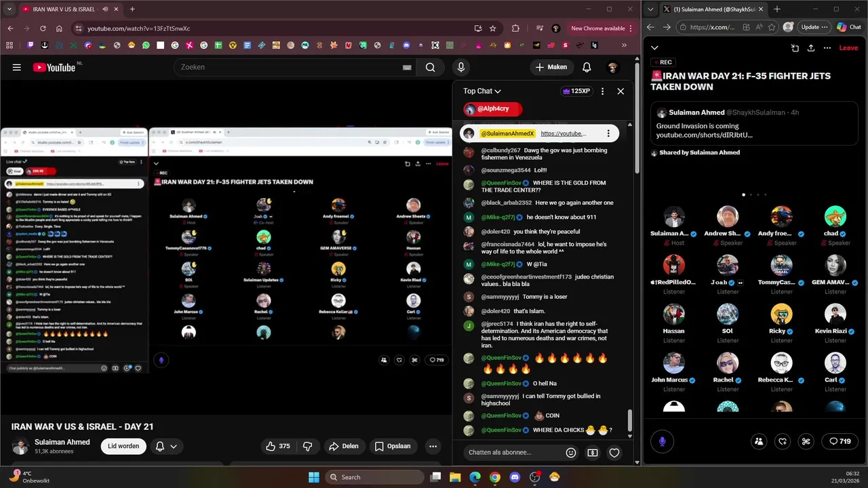
Task: Start voice search with the microphone
Action: 461,67
